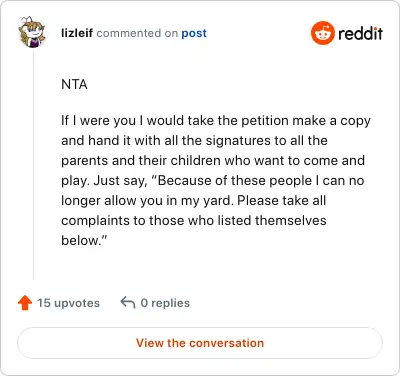Click the orange upvote arrow icon
The image size is (400, 376).
25,303
